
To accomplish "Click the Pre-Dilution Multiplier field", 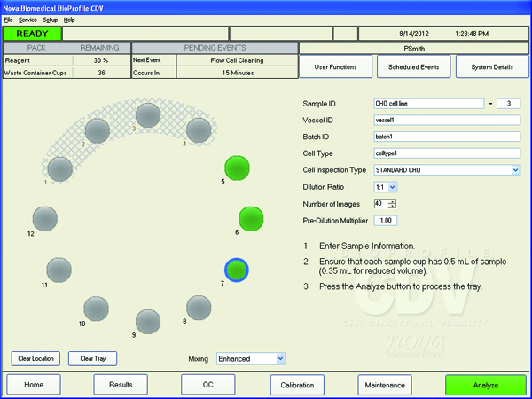I will [x=386, y=221].
